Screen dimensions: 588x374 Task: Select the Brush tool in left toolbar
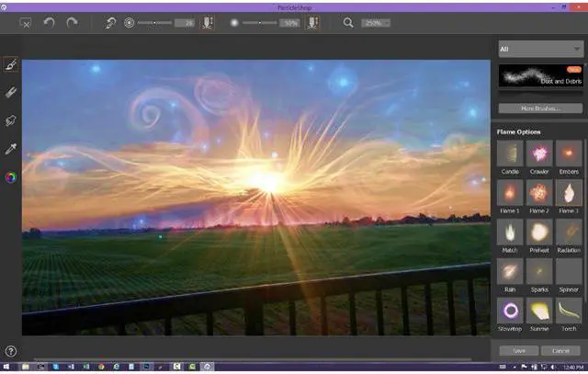(x=10, y=64)
